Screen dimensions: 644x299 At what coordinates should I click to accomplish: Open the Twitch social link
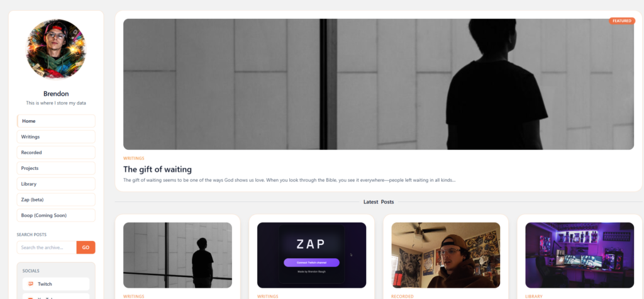[56, 284]
